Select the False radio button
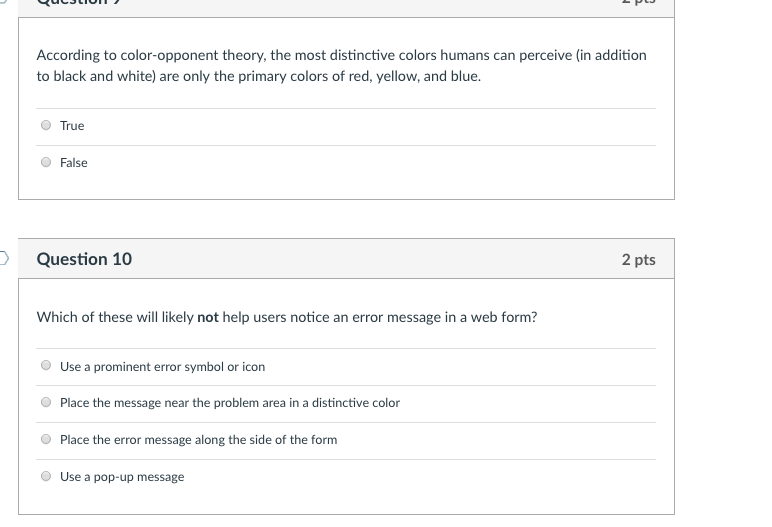This screenshot has width=772, height=527. pos(46,162)
